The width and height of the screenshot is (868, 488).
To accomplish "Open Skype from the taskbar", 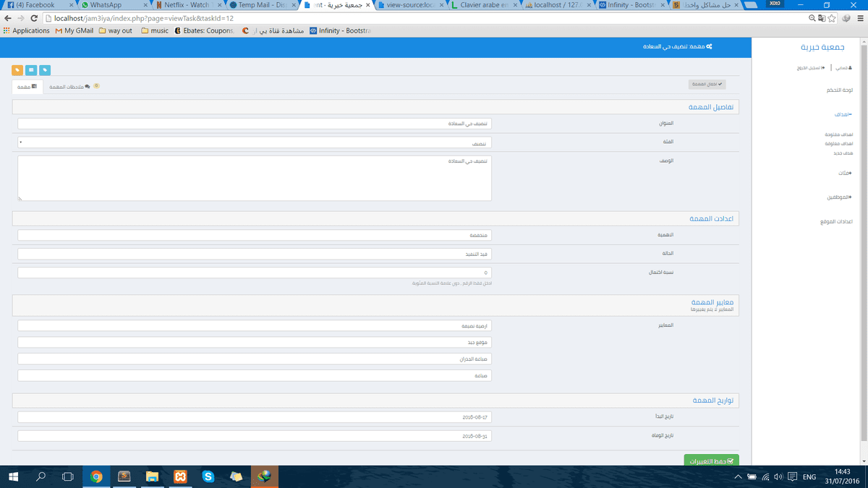I will tap(208, 477).
